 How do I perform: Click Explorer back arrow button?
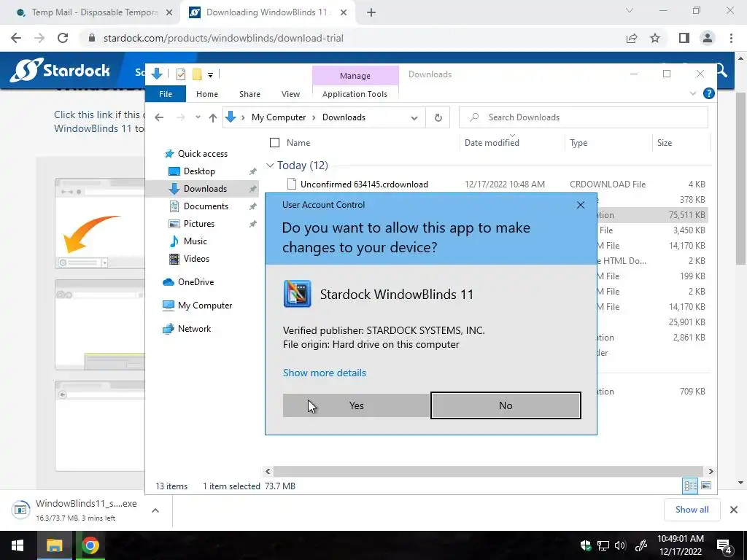[159, 117]
